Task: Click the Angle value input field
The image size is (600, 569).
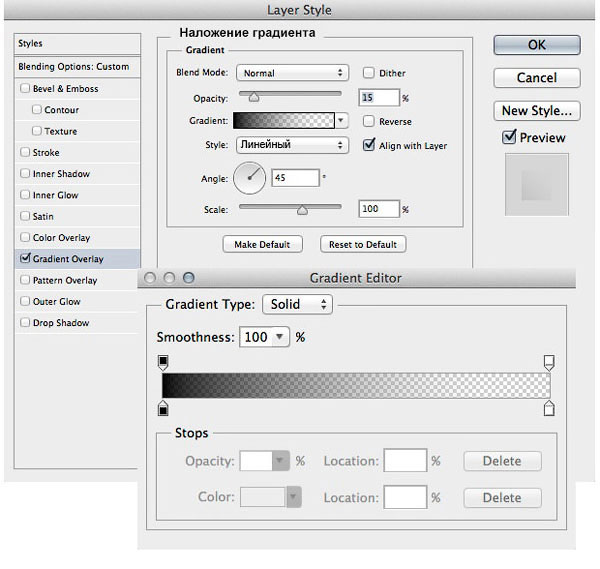Action: click(295, 178)
